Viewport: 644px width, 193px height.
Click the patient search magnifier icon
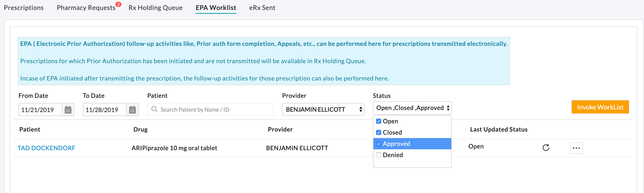click(154, 109)
